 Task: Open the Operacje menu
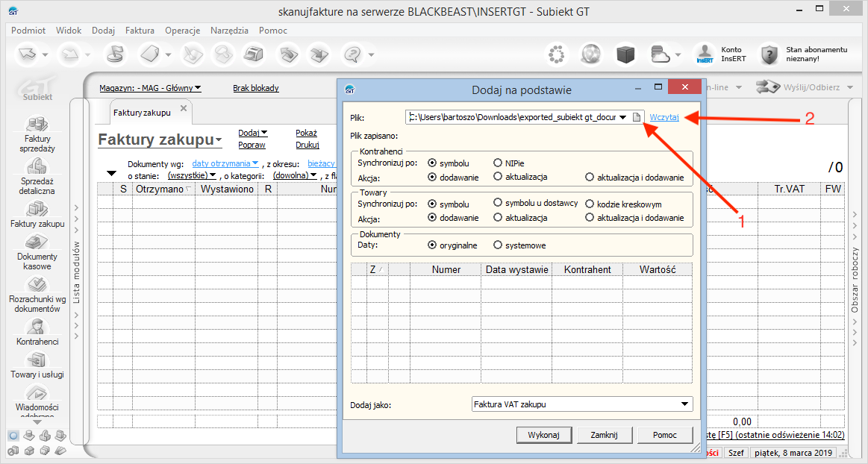coord(182,31)
